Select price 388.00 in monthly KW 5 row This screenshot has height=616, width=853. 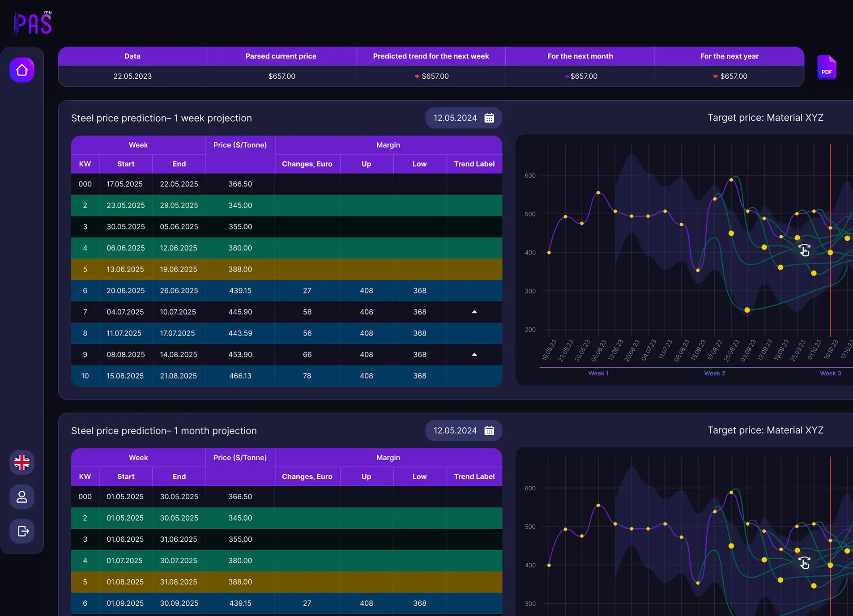[x=240, y=582]
